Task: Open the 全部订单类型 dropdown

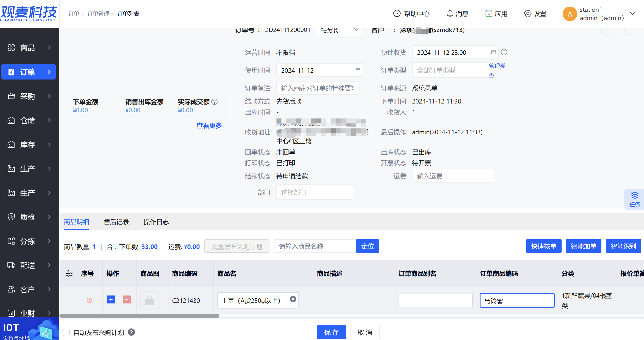Action: pyautogui.click(x=450, y=70)
